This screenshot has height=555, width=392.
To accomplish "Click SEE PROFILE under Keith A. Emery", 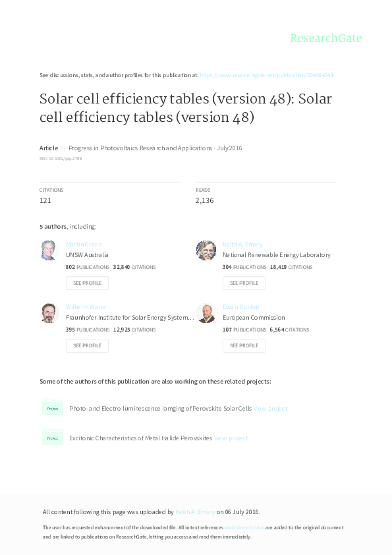I will tap(244, 283).
